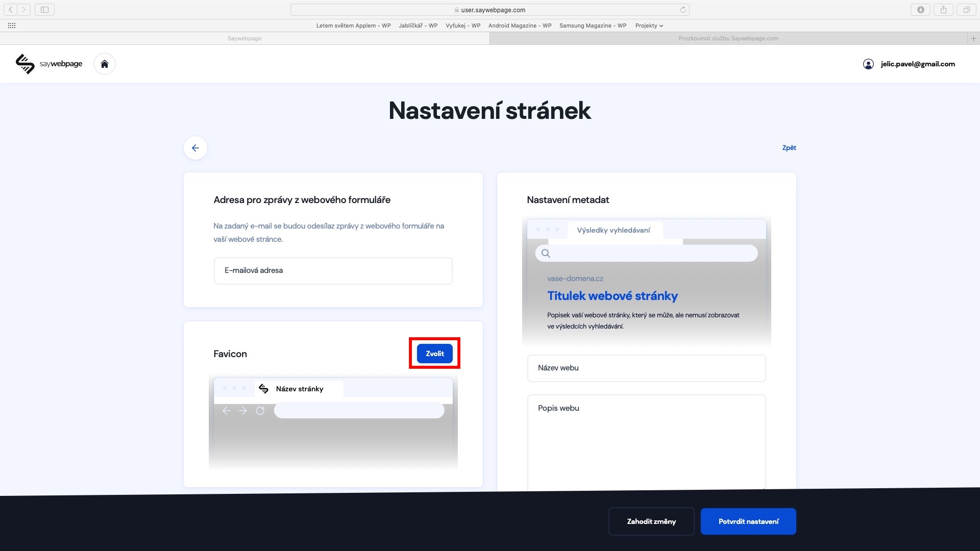Click the Safari share icon

pyautogui.click(x=943, y=10)
